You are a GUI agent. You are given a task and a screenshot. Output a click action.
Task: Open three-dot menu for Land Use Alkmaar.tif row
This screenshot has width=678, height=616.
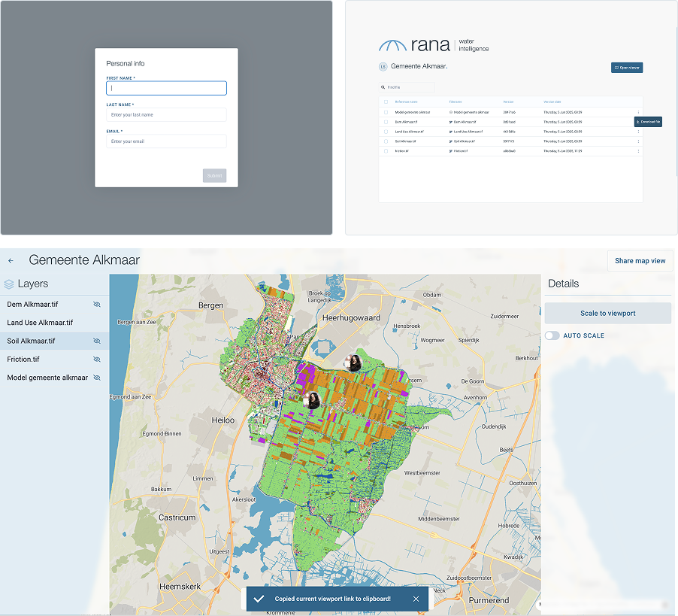pyautogui.click(x=638, y=132)
